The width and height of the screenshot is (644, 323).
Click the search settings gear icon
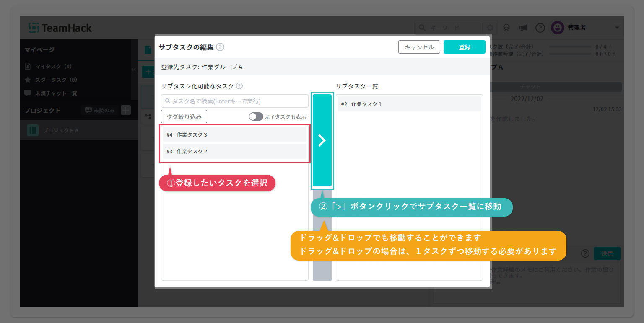point(490,28)
